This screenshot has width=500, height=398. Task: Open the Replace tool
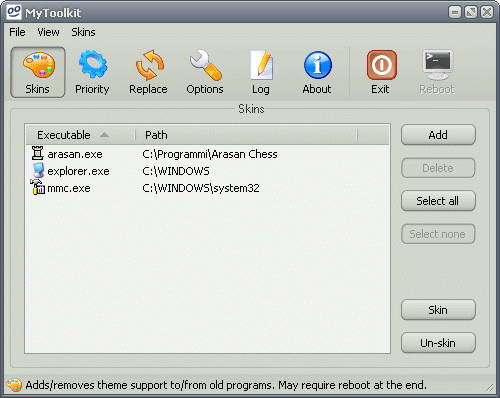pos(148,72)
